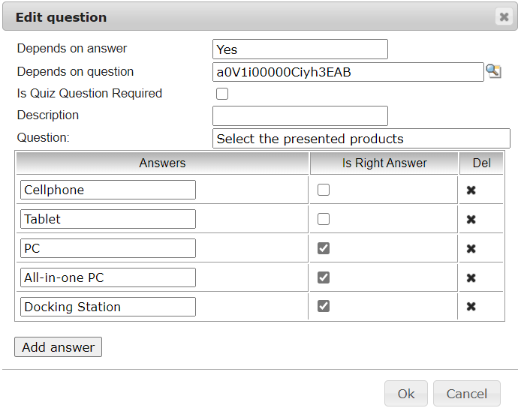This screenshot has width=518, height=420.
Task: Delete the Cellphone answer row
Action: (471, 190)
